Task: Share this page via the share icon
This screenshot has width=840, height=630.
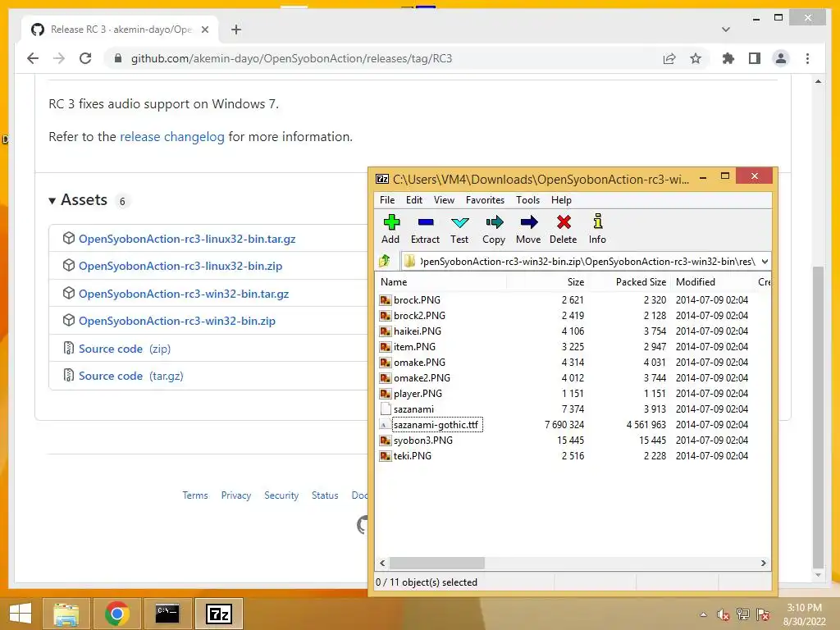Action: point(669,58)
